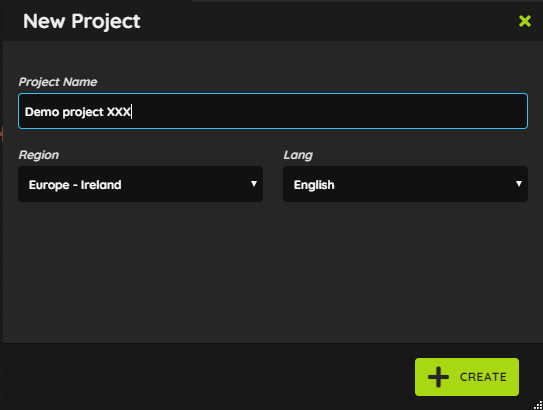This screenshot has height=410, width=543.
Task: Close the New Project dialog with the green X
Action: click(525, 21)
